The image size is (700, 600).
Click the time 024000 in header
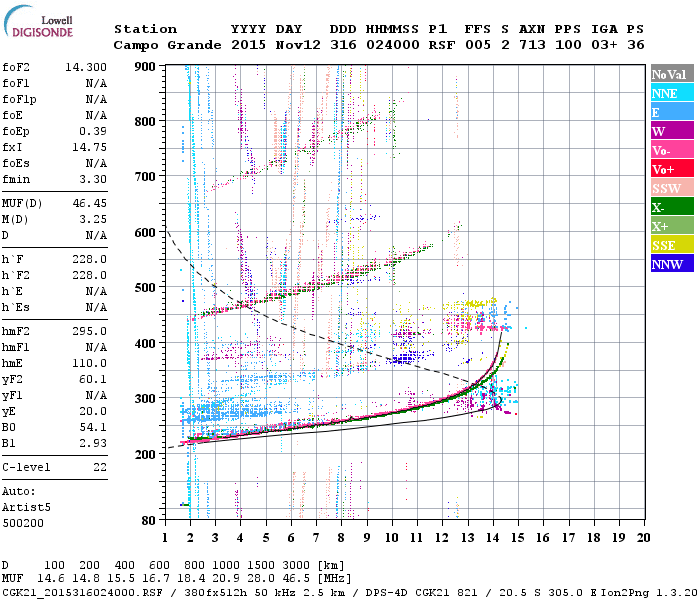tap(392, 45)
